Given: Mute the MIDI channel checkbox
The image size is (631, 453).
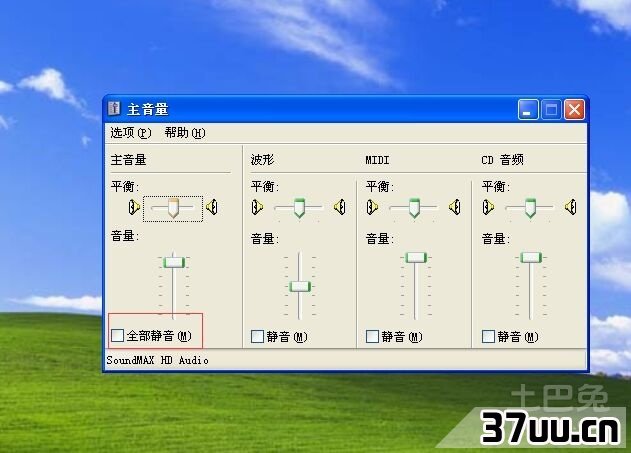Looking at the screenshot, I should [372, 336].
